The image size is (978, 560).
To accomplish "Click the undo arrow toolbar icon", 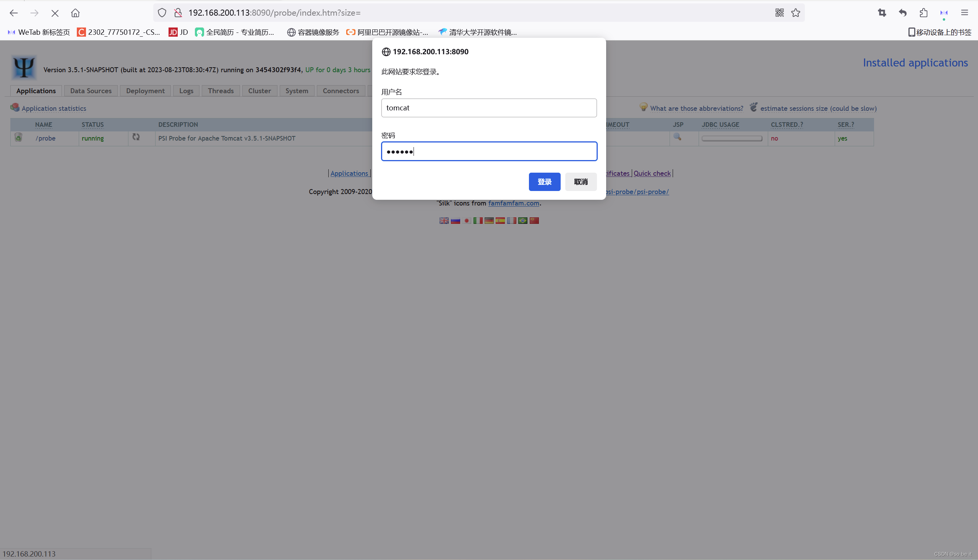I will coord(903,13).
